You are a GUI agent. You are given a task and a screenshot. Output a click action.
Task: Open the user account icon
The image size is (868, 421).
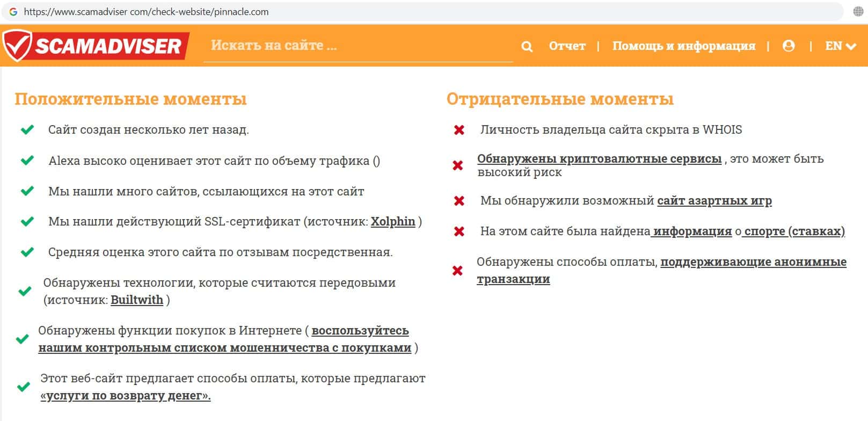pos(789,46)
